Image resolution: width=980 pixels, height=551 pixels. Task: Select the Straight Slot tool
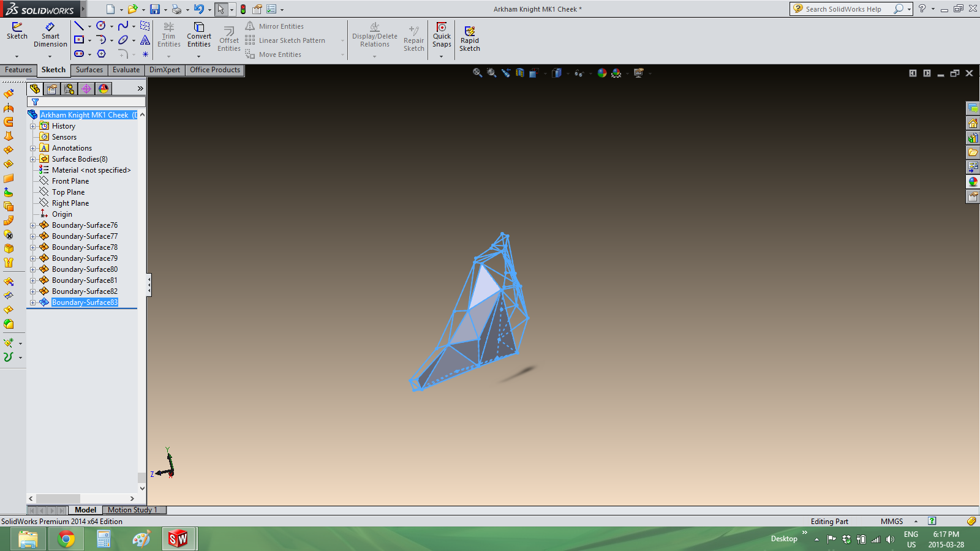point(79,54)
